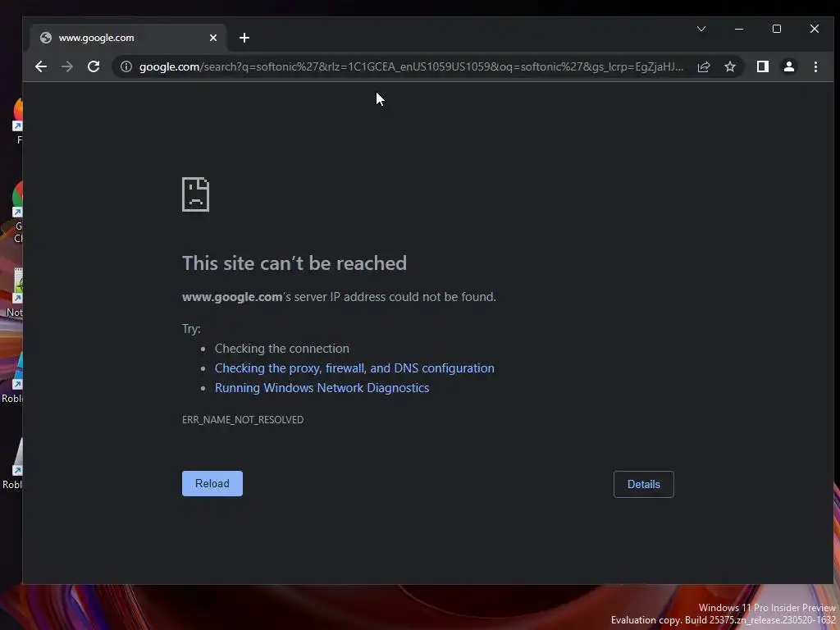
Task: Go back to the previous page
Action: 41,66
